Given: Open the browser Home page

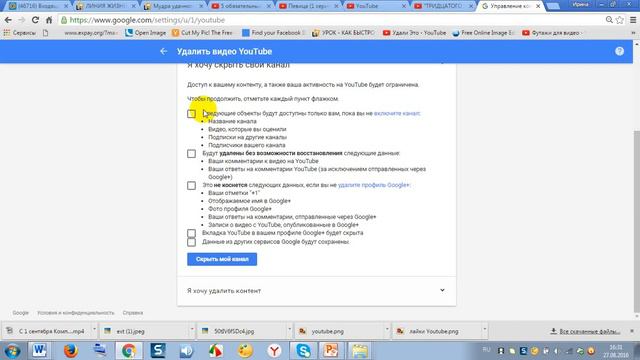Looking at the screenshot, I should pos(49,20).
